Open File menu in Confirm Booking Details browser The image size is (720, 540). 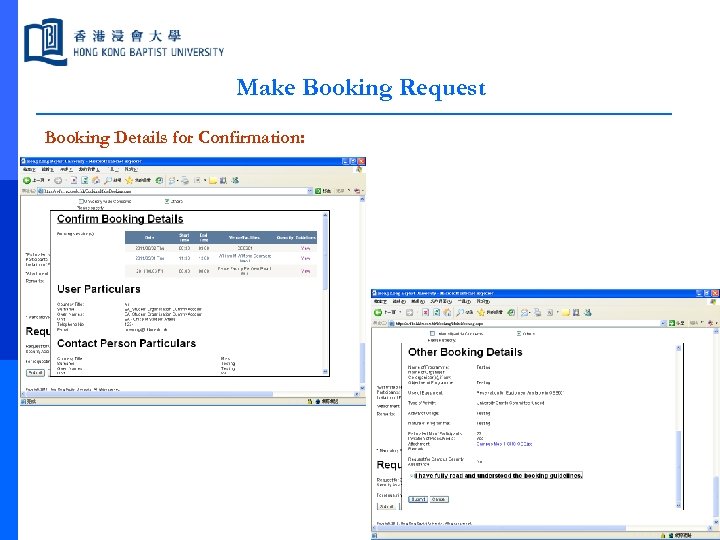coord(28,169)
